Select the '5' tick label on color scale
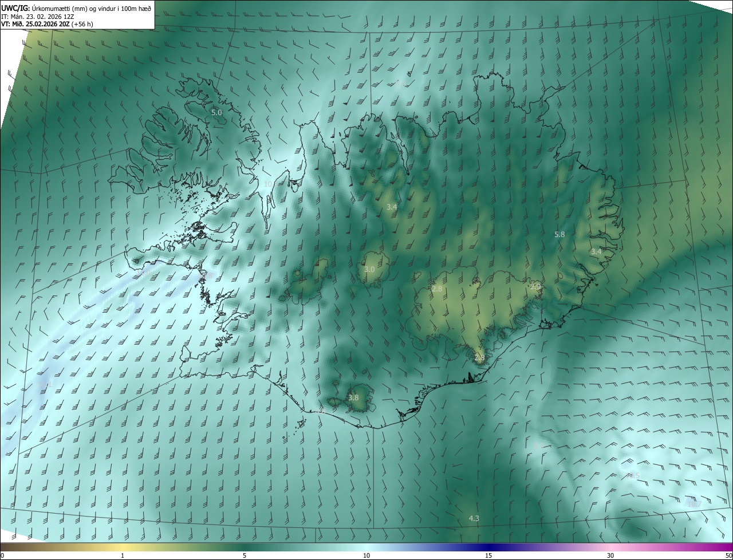733x560 pixels. [x=245, y=555]
